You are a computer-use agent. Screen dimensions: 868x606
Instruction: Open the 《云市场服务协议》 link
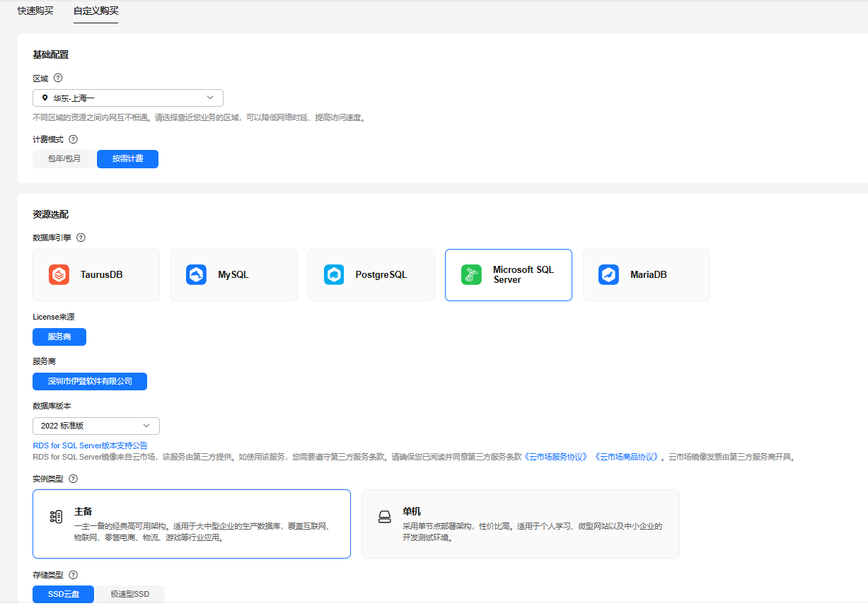(x=555, y=458)
